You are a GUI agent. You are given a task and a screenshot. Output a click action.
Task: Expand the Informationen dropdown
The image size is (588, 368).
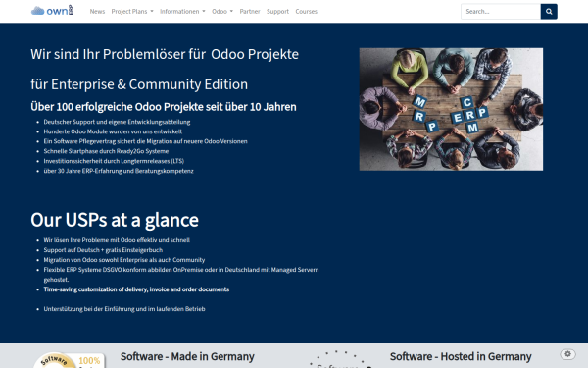click(x=182, y=11)
